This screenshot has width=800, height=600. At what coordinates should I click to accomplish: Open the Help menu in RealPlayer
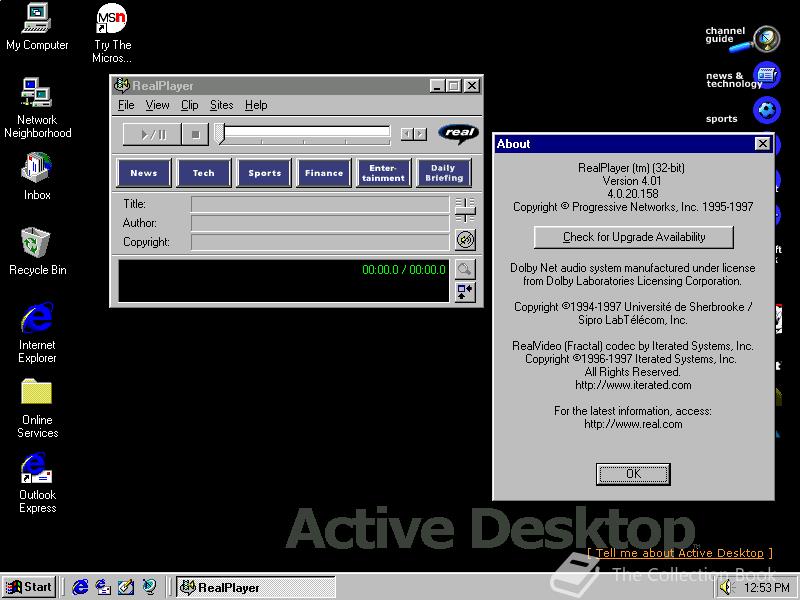click(256, 105)
